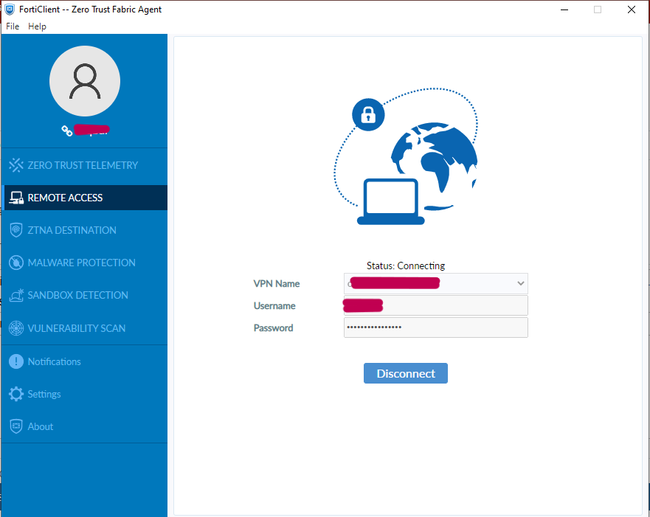The image size is (650, 517).
Task: Click the 'Username' label
Action: pyautogui.click(x=274, y=306)
